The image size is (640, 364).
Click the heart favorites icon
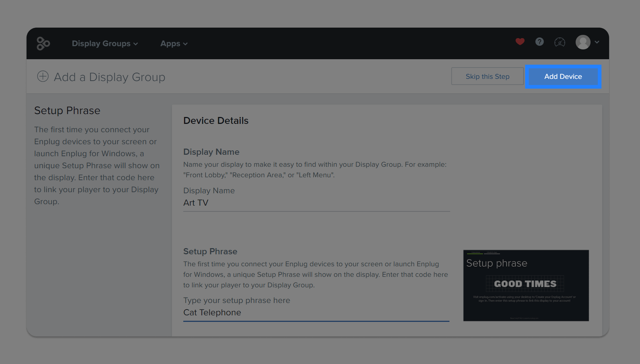[x=520, y=42]
